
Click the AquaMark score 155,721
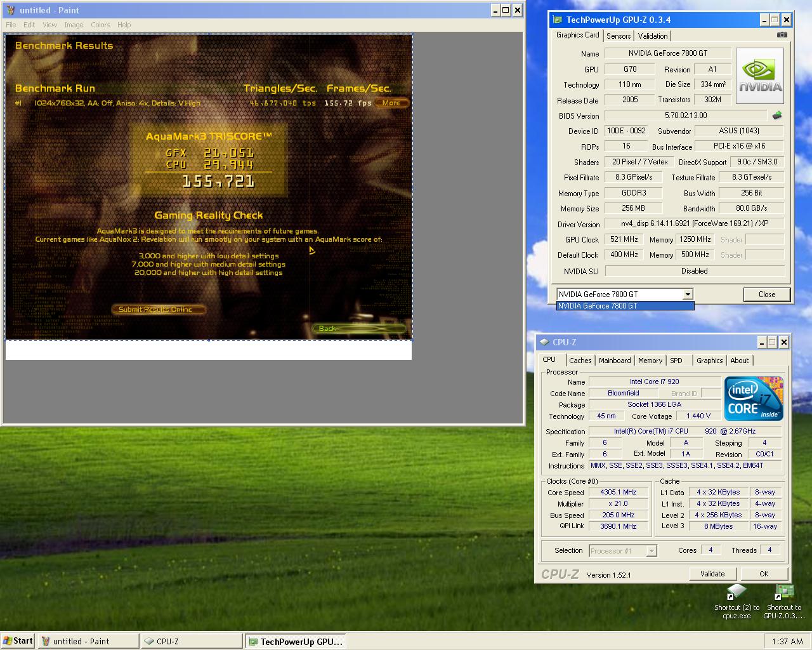point(218,182)
